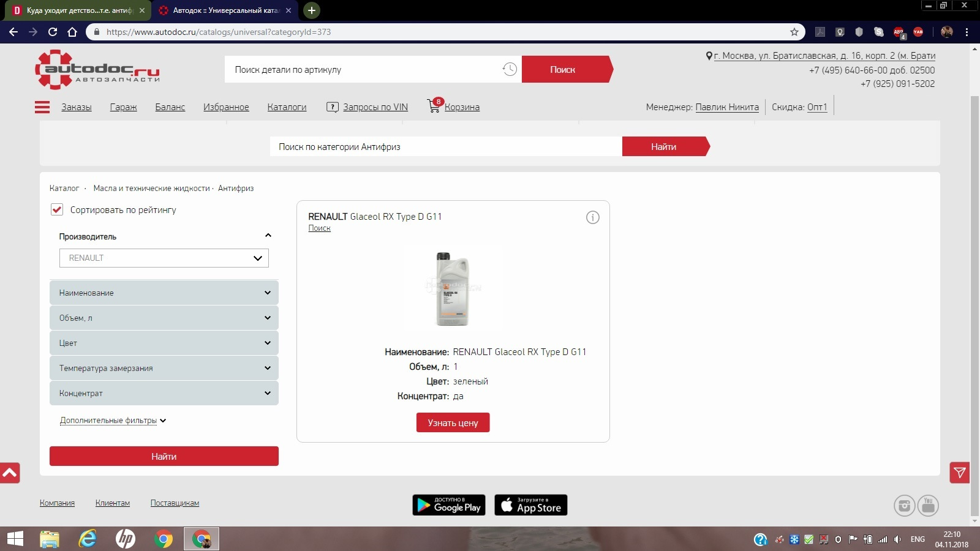980x551 pixels.
Task: Expand Дополнительные фильтры section
Action: [x=113, y=421]
